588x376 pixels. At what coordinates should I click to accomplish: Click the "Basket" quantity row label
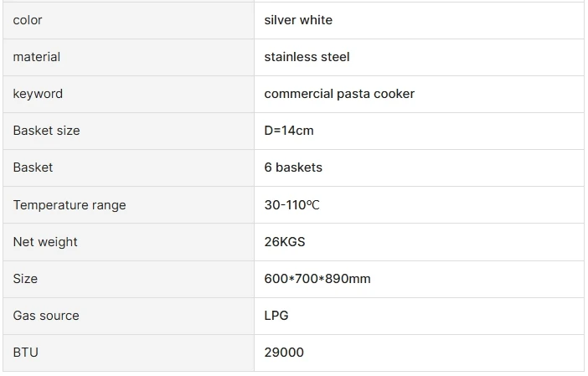coord(33,167)
